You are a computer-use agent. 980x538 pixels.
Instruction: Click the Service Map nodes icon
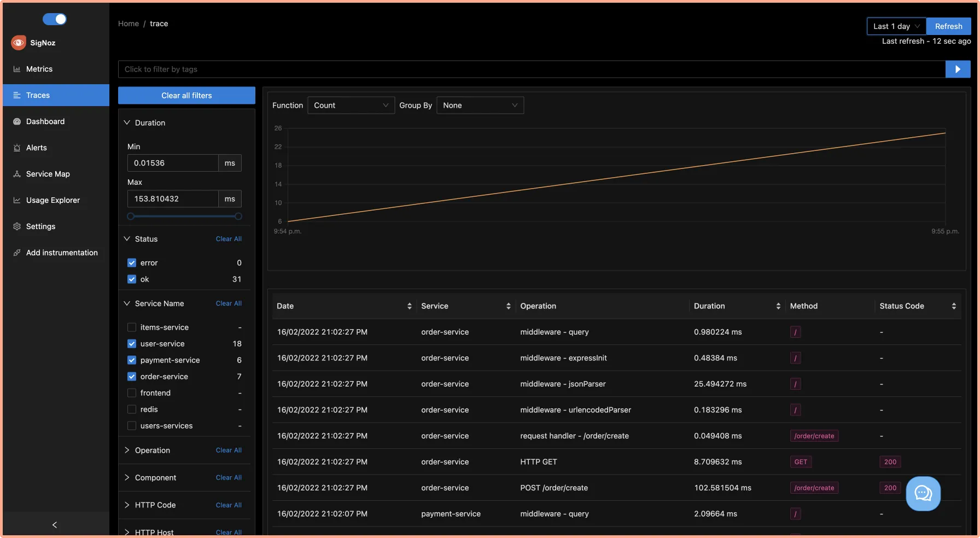pos(17,174)
